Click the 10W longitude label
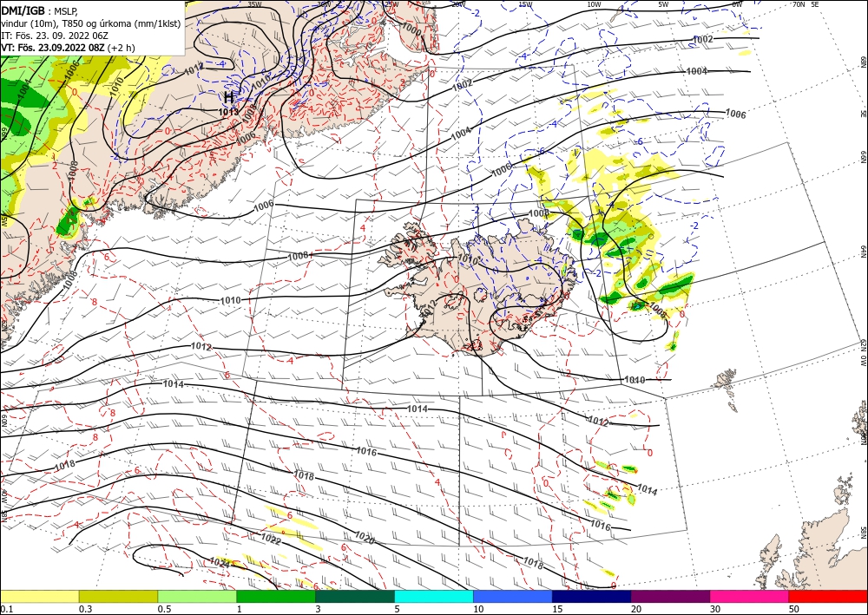 tap(594, 3)
